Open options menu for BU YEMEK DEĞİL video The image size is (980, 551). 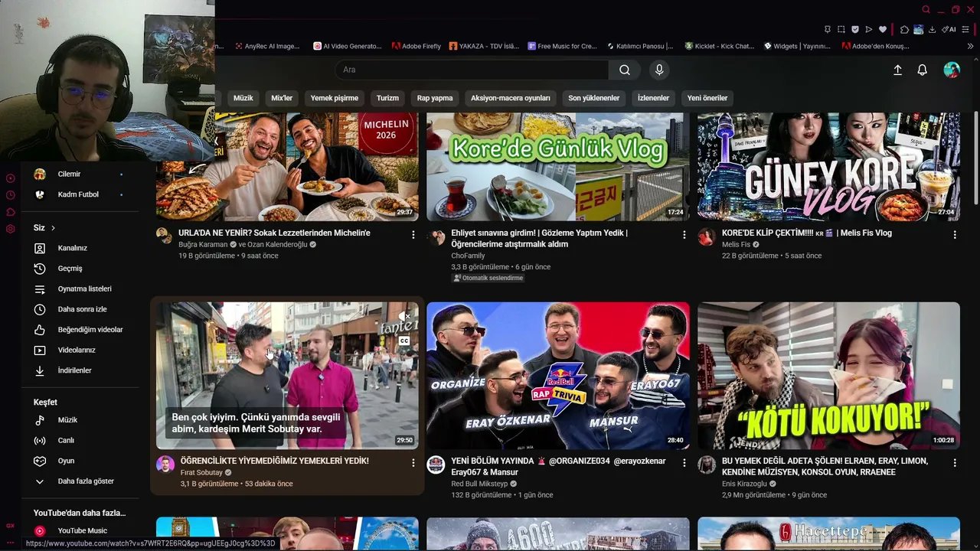(x=955, y=463)
